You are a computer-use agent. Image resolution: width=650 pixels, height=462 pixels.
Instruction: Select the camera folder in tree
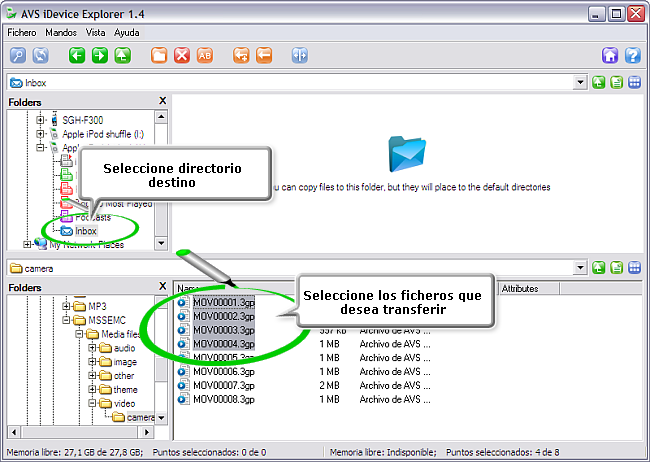click(141, 417)
